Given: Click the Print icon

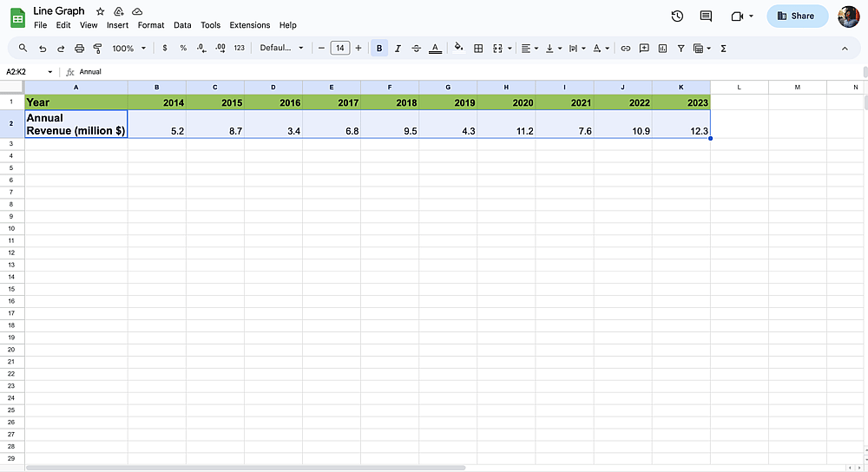Looking at the screenshot, I should point(79,49).
